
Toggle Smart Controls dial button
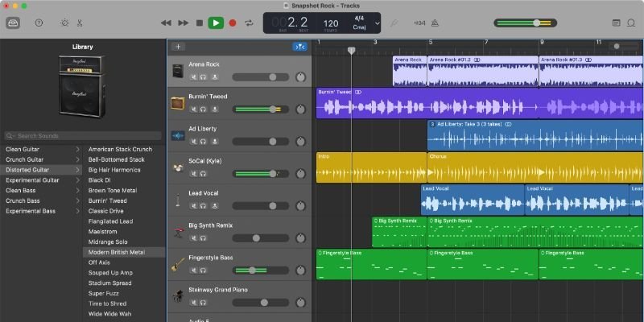(x=65, y=23)
